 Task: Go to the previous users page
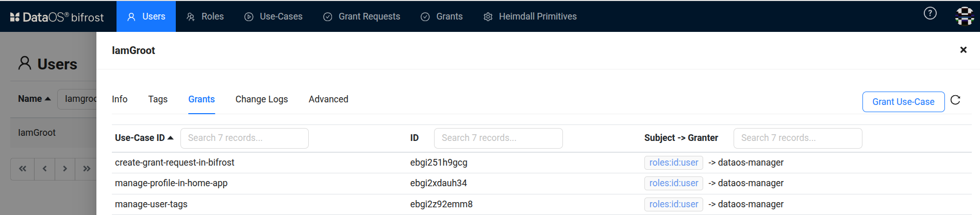45,169
